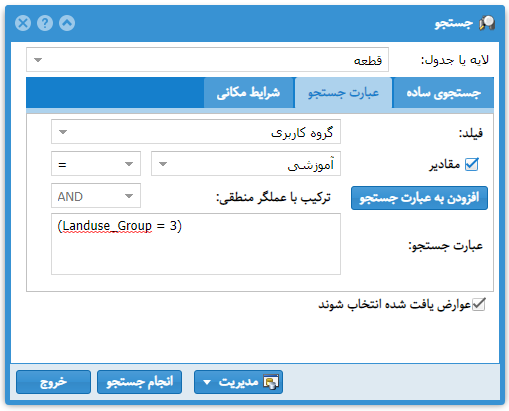The width and height of the screenshot is (509, 411).
Task: Click the خروج exit button
Action: pyautogui.click(x=53, y=382)
